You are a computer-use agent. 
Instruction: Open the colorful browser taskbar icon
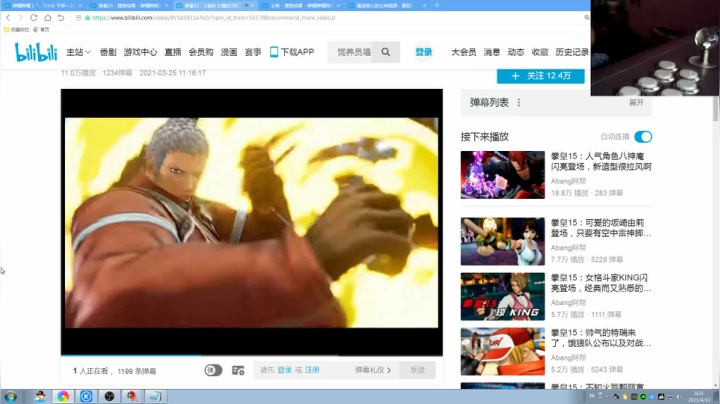tap(63, 396)
